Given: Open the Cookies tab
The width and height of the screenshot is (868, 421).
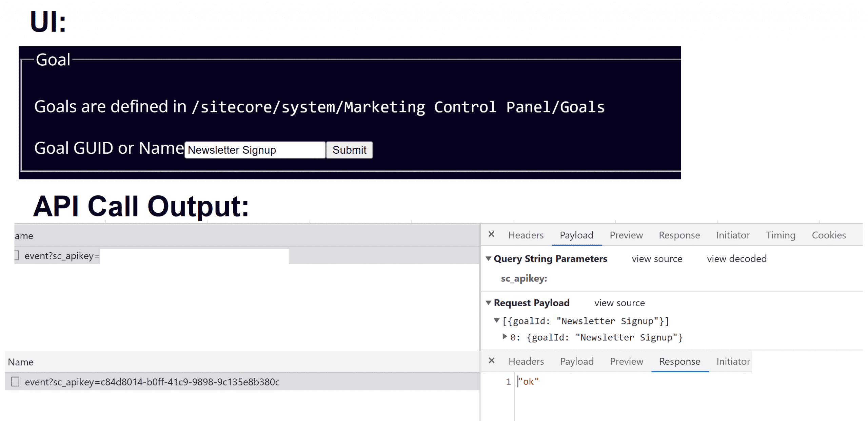Looking at the screenshot, I should pyautogui.click(x=828, y=235).
